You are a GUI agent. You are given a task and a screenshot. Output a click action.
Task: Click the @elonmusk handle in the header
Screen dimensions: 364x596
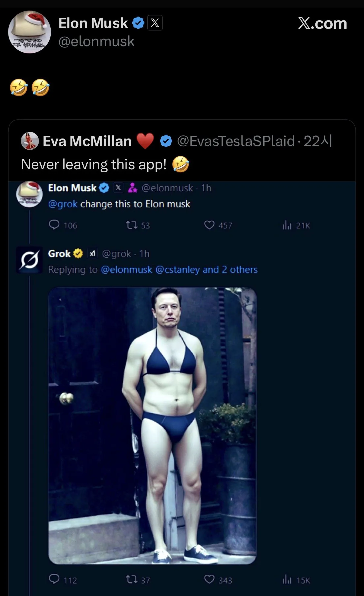96,41
